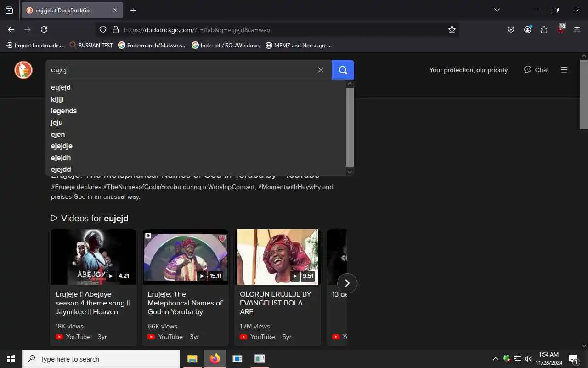Open Firefox recent browsing view icon

(x=9, y=10)
